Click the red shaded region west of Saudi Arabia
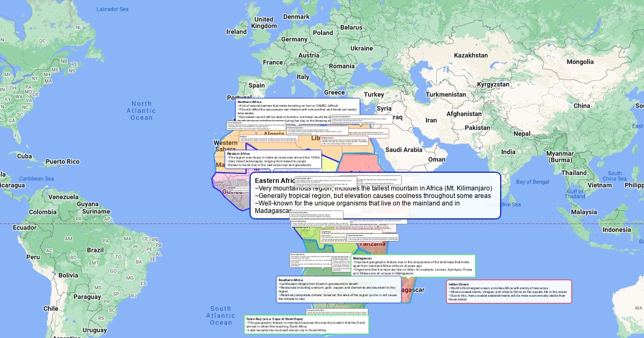Image resolution: width=644 pixels, height=338 pixels. tap(360, 162)
